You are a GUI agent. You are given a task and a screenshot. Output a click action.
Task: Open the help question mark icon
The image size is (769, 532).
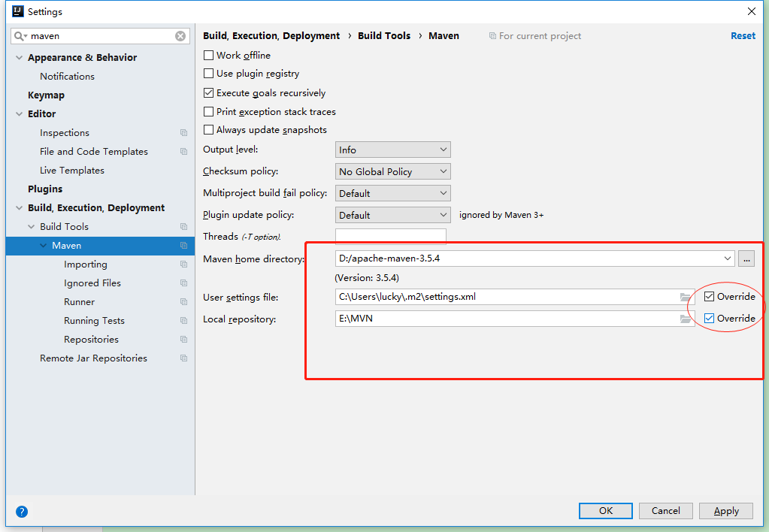point(22,512)
